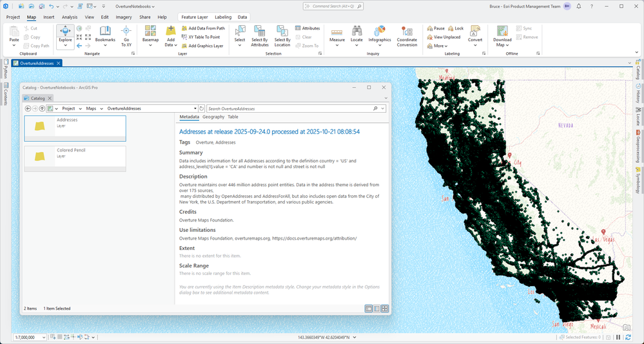Click the Download Map icon
Image resolution: width=644 pixels, height=344 pixels.
[x=502, y=31]
